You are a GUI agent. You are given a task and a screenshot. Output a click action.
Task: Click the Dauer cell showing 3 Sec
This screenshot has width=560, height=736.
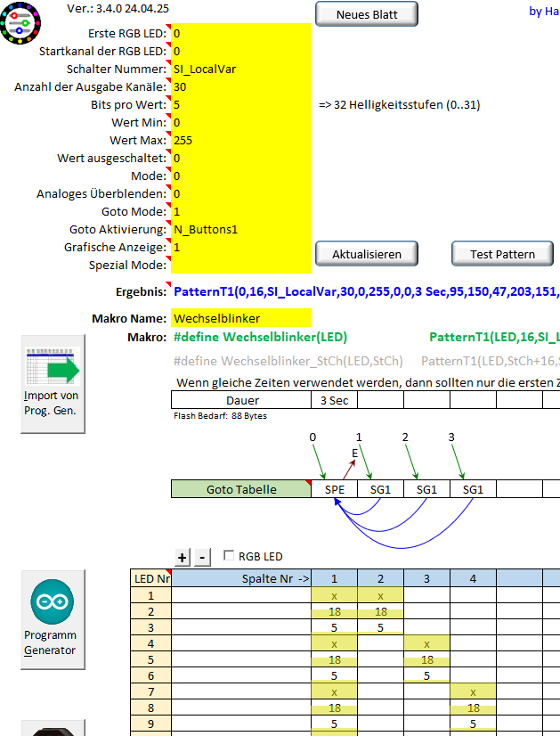pyautogui.click(x=335, y=401)
